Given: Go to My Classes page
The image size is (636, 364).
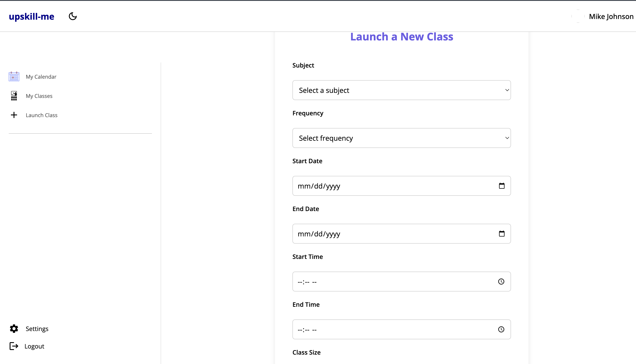Looking at the screenshot, I should [x=39, y=96].
